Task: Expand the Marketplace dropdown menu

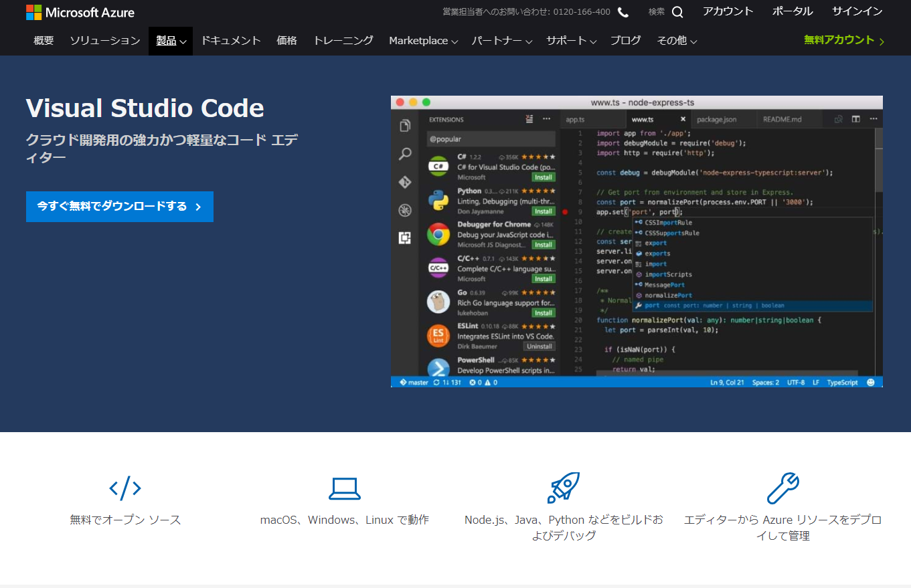Action: click(424, 41)
